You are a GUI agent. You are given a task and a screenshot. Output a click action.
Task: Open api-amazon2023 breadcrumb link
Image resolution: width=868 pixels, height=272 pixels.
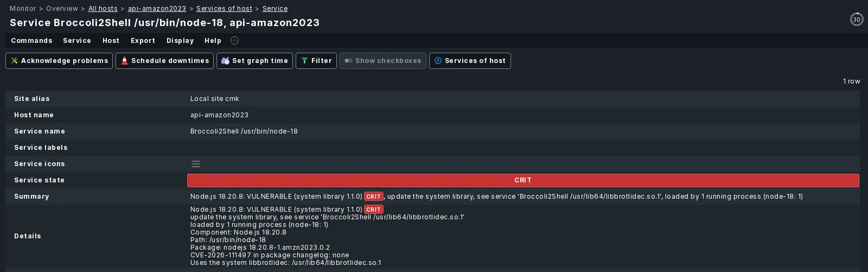pyautogui.click(x=157, y=9)
